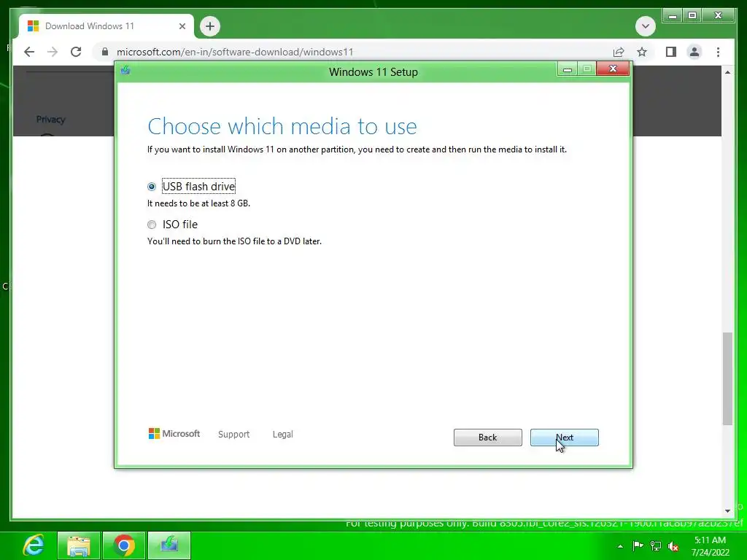Open network tray icon
The height and width of the screenshot is (560, 747).
click(x=656, y=545)
